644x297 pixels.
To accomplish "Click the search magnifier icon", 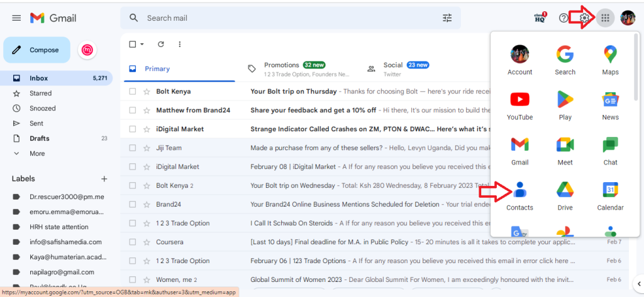I will click(x=133, y=18).
